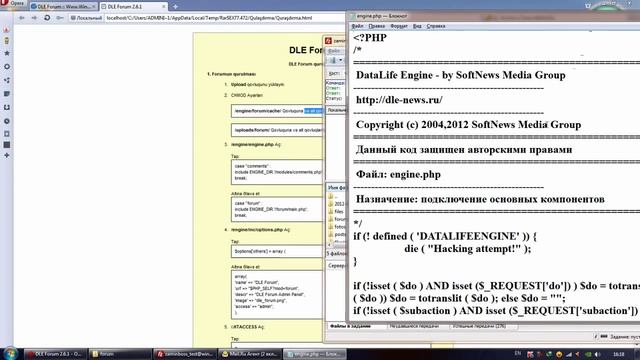Open the dropdown arrow beside FileZilla site manager
640x360 pixels.
point(340,60)
